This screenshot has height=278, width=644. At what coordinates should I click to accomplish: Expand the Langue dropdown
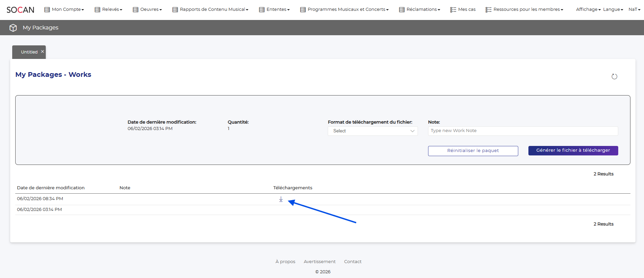coord(613,9)
